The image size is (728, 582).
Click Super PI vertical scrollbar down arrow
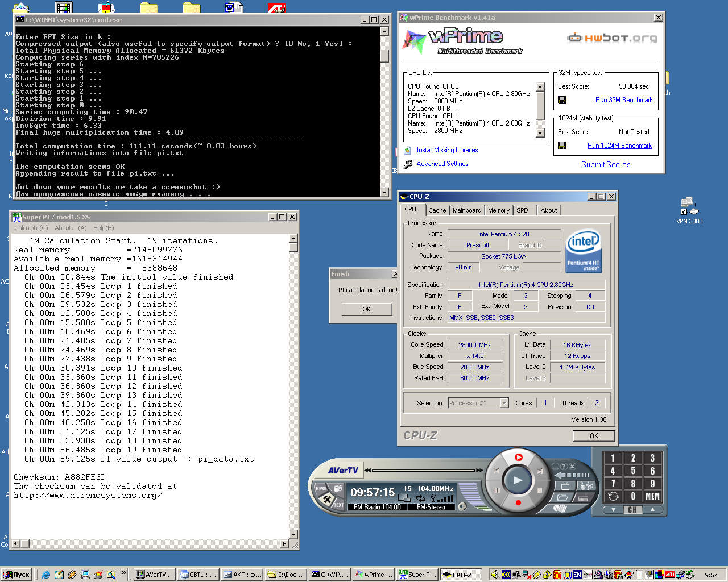(293, 535)
